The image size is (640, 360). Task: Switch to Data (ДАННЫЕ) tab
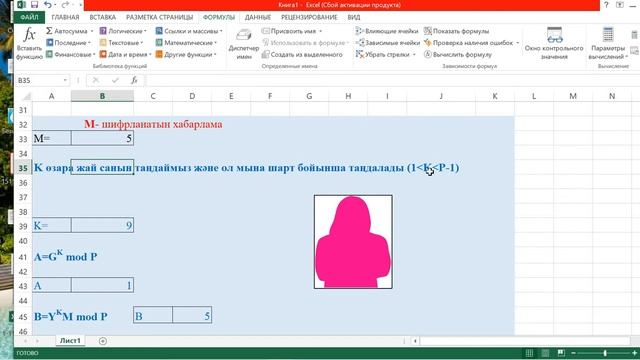pos(258,18)
